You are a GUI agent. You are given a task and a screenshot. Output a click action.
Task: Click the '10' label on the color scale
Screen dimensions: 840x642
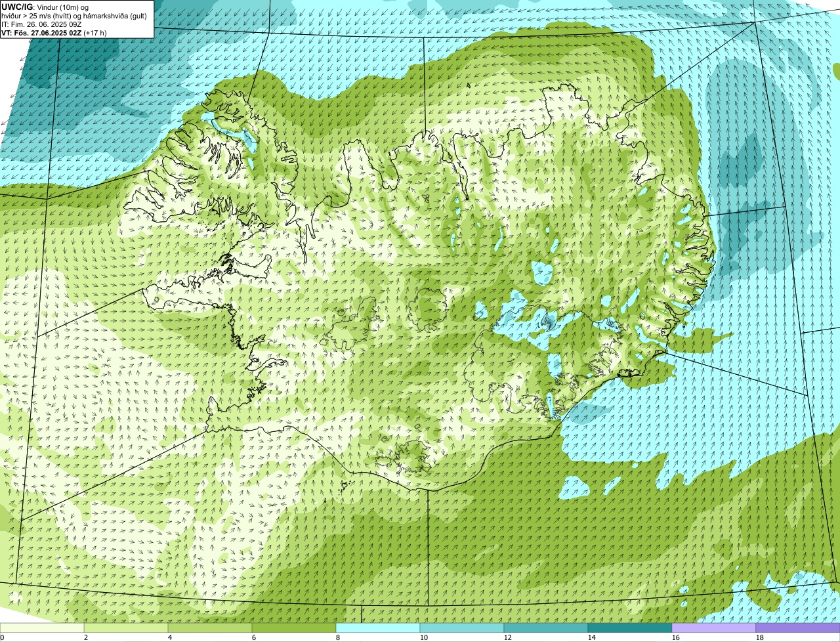[424, 637]
